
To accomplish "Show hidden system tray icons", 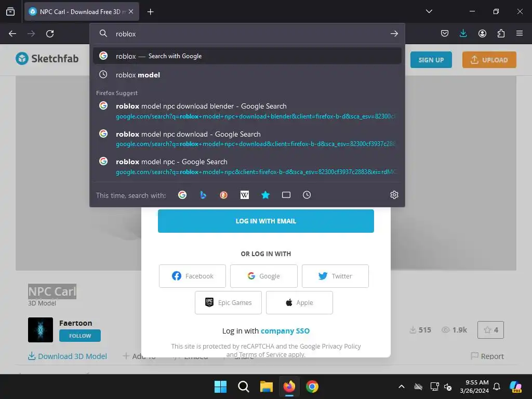I will tap(402, 387).
